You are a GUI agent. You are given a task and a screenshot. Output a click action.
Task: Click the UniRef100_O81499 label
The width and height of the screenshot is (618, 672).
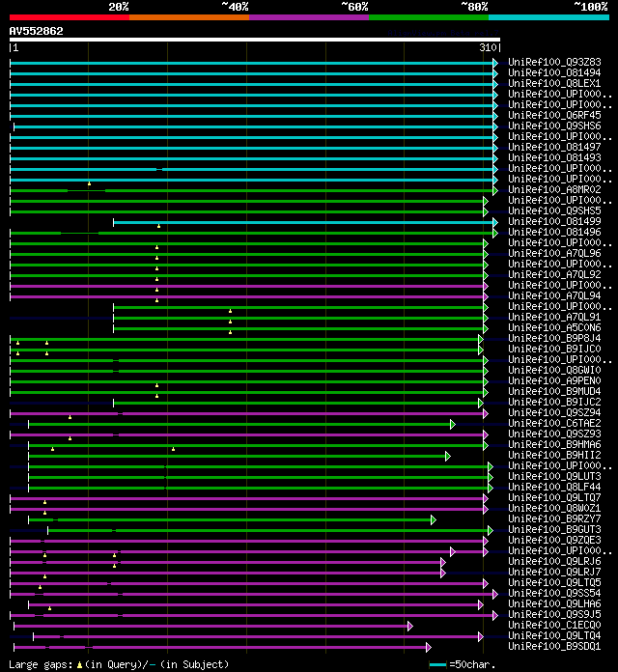554,221
